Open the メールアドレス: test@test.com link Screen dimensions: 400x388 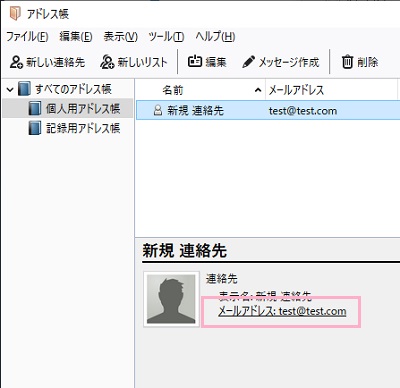pos(282,311)
